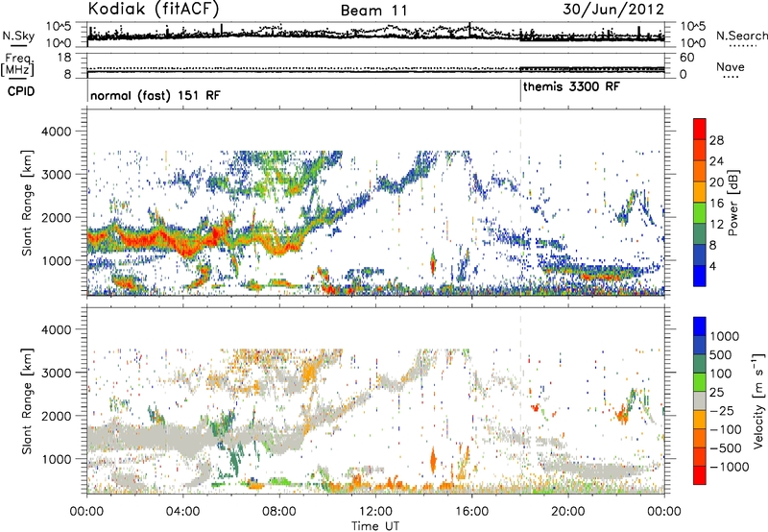This screenshot has height=532, width=768.
Task: Click the '4000' tick on power panel
Action: coord(57,132)
